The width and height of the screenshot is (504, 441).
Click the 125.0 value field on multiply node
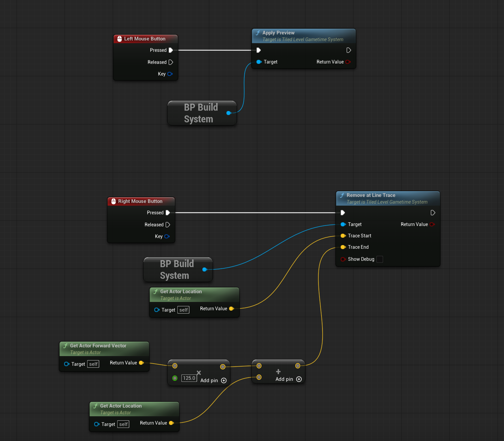point(189,378)
